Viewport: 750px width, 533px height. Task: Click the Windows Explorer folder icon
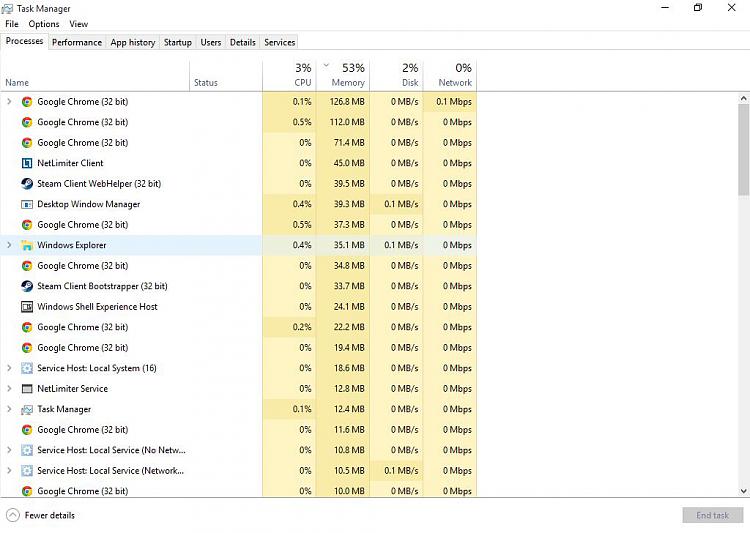click(x=27, y=245)
